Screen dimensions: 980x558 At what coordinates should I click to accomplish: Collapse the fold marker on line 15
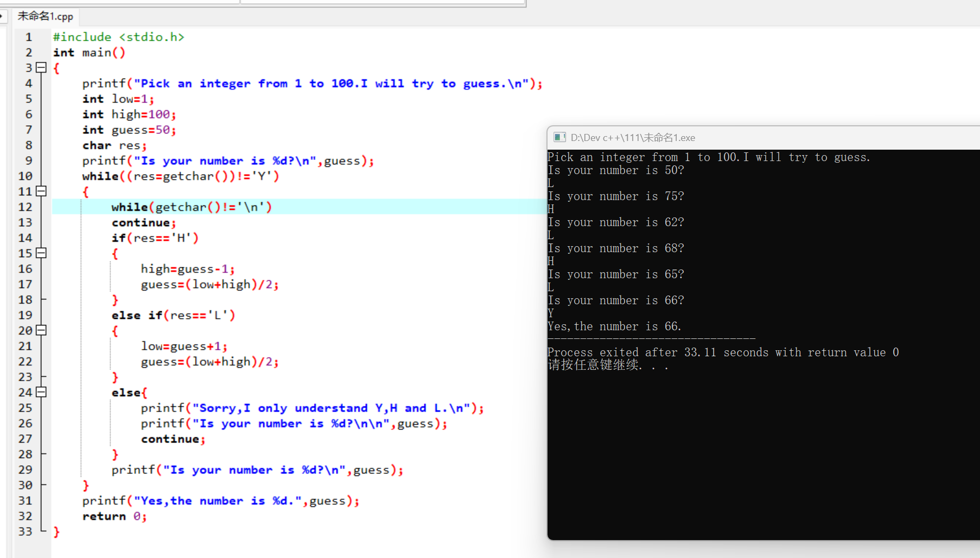pyautogui.click(x=41, y=253)
